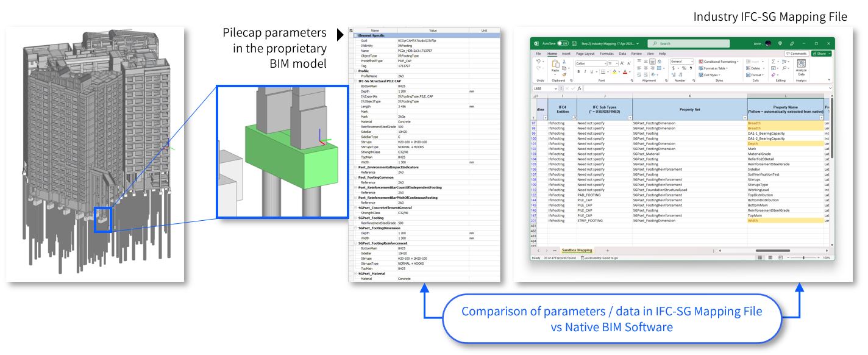The image size is (868, 355).
Task: Click the Paste icon in Clipboard group
Action: tap(556, 66)
